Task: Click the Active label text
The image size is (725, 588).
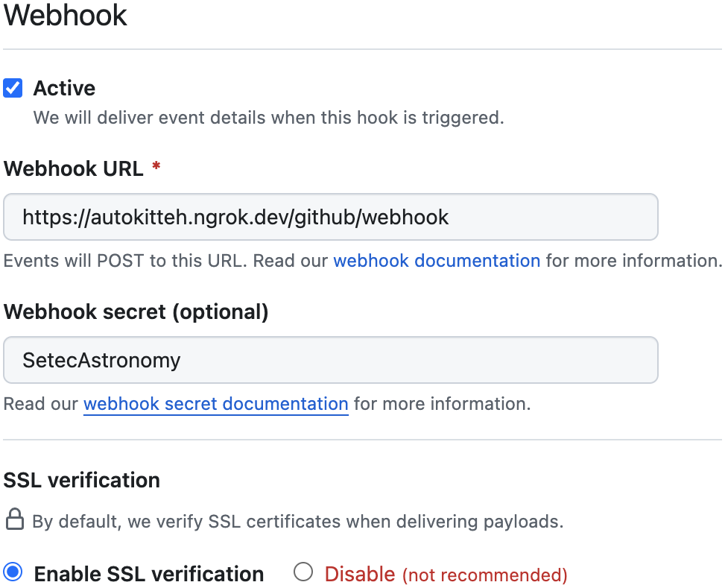Action: click(64, 88)
